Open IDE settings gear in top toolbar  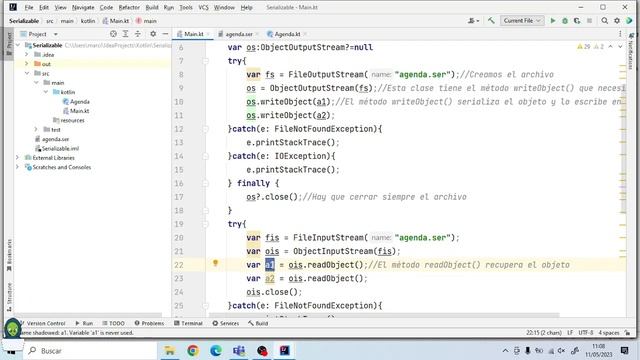(x=617, y=20)
